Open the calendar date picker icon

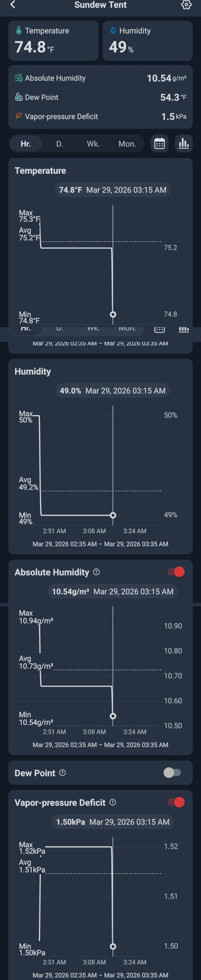click(159, 144)
